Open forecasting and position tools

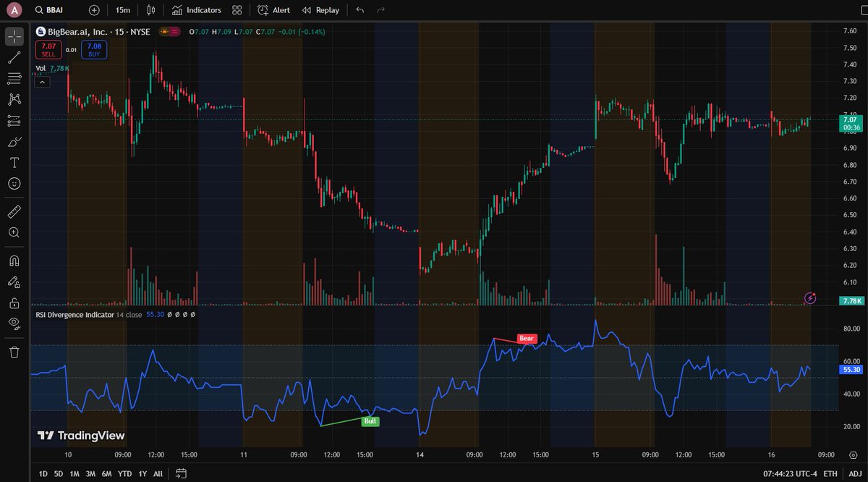click(x=14, y=120)
